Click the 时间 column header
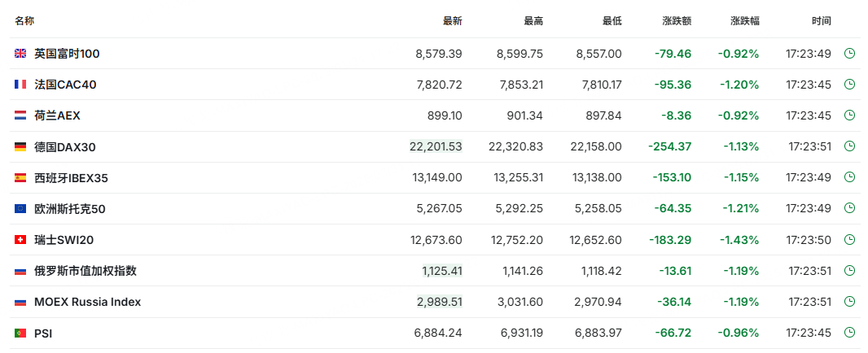The width and height of the screenshot is (868, 353). coord(822,20)
